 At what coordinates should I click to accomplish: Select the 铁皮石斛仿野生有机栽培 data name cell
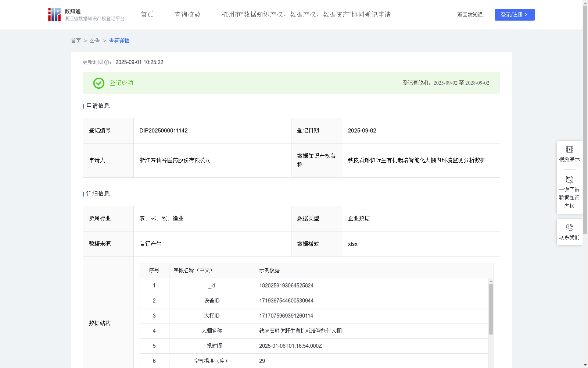(x=421, y=160)
